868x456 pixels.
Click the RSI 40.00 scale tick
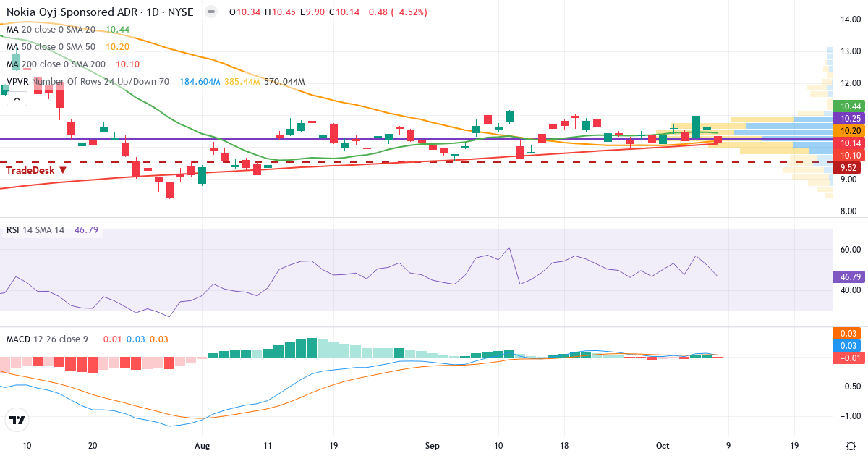point(850,290)
